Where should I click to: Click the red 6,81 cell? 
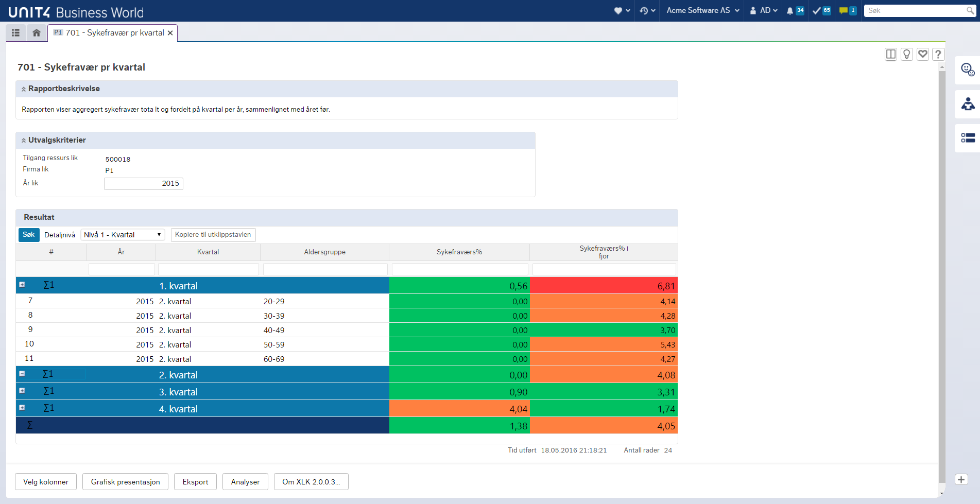604,286
